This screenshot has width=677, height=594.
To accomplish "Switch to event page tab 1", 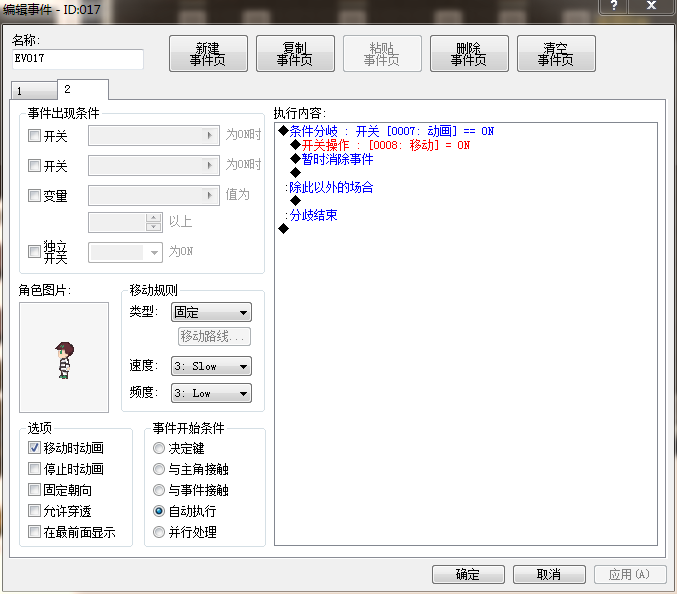I will pos(34,91).
